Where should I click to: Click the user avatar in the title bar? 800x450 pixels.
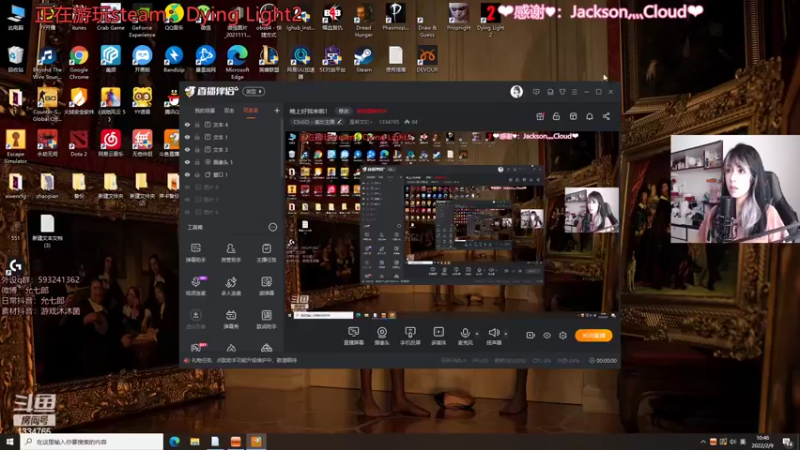tap(516, 92)
